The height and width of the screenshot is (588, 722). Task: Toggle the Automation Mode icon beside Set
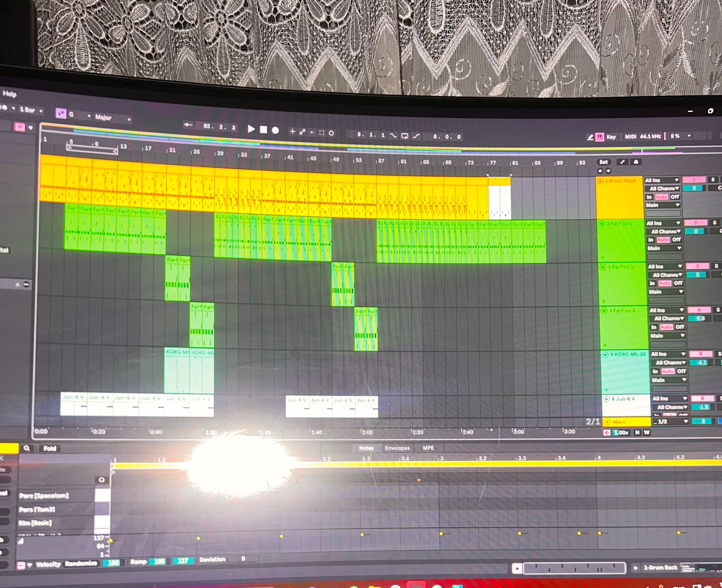click(622, 162)
